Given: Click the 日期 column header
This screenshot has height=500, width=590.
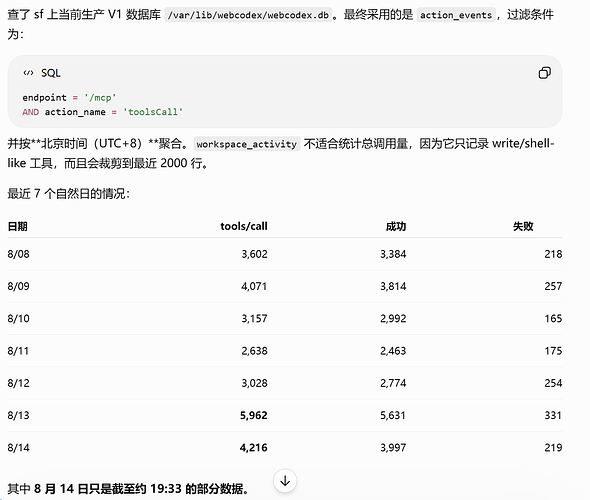Looking at the screenshot, I should click(x=17, y=226).
